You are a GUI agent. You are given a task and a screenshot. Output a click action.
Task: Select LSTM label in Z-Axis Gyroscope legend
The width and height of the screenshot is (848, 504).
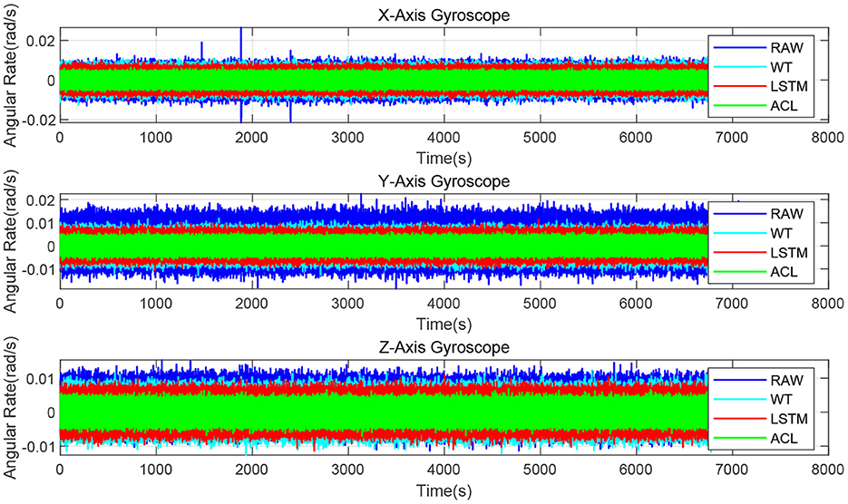(x=788, y=419)
